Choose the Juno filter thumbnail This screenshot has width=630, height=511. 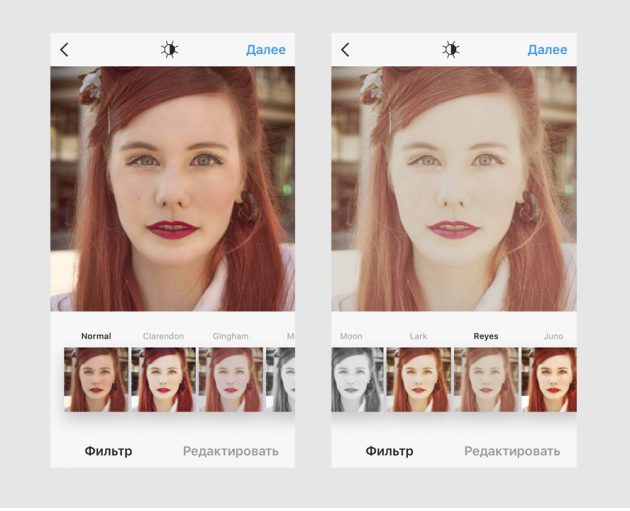[549, 380]
